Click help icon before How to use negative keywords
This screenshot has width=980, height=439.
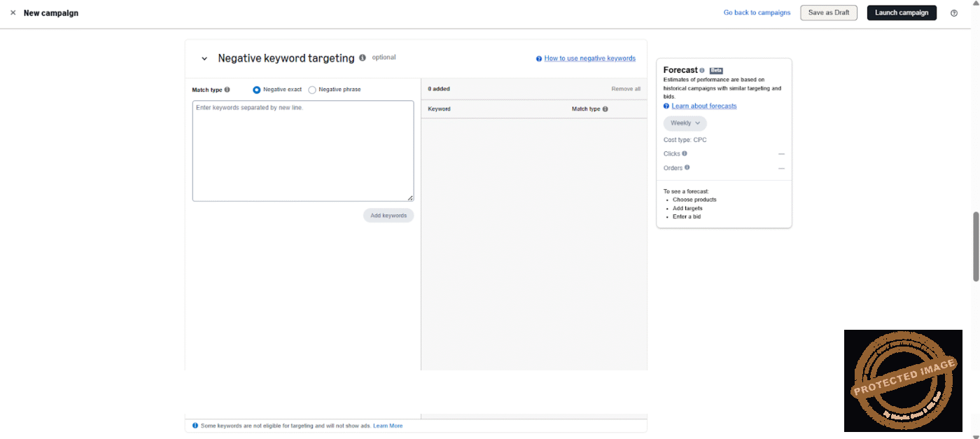pyautogui.click(x=539, y=59)
